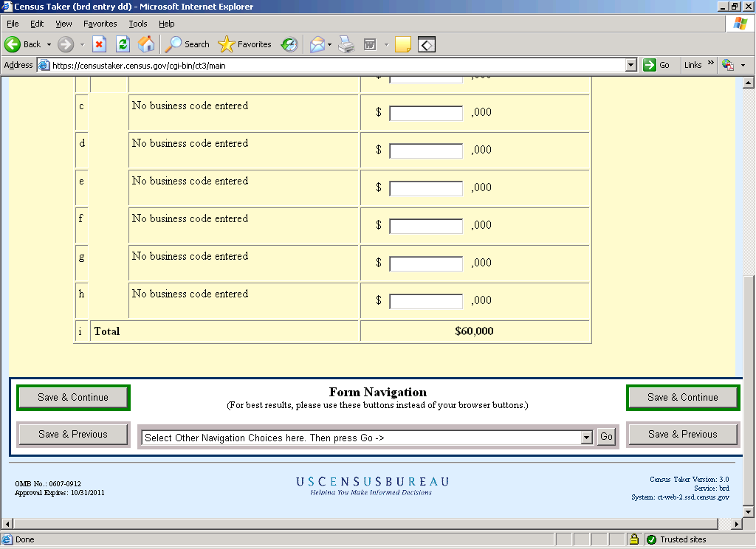756x549 pixels.
Task: Click the vertical scrollbar down arrow
Action: 749,511
